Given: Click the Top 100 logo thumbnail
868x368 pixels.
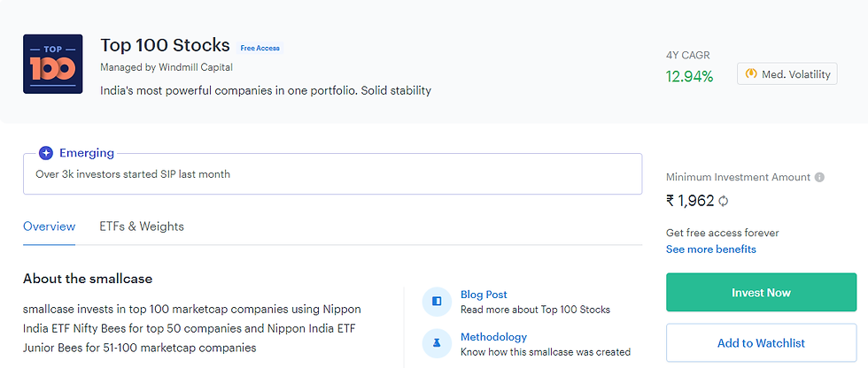Looking at the screenshot, I should click(x=52, y=65).
